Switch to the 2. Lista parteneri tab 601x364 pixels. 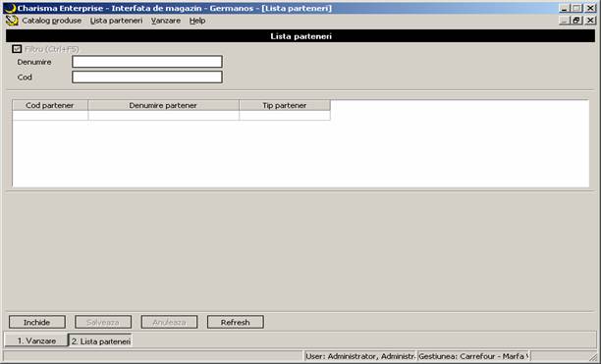coord(100,341)
